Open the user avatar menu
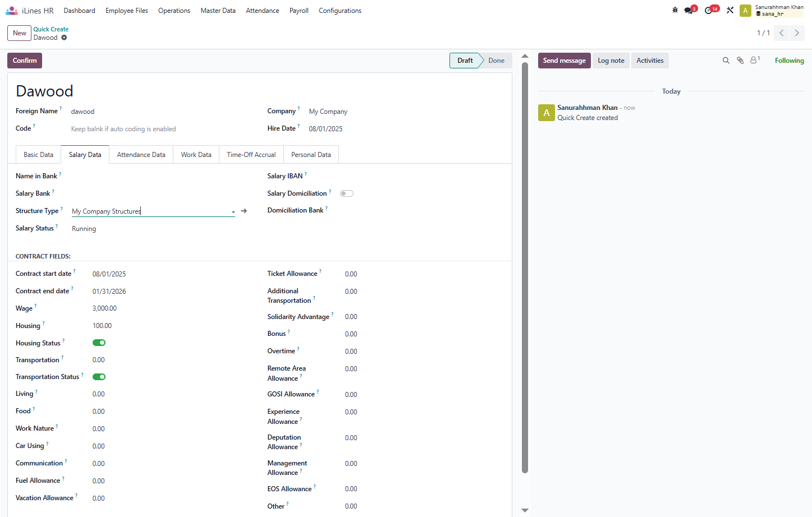Screen dimensions: 812x517 [745, 11]
